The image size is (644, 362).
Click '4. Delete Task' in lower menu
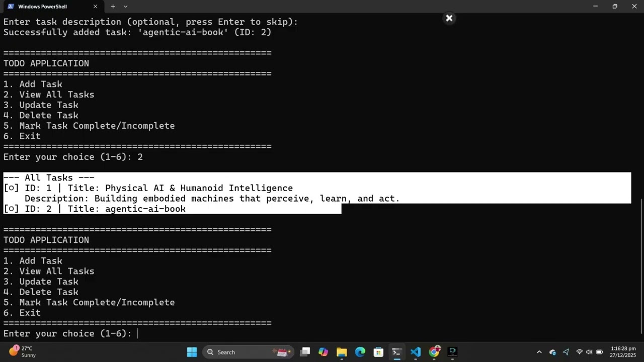[41, 292]
